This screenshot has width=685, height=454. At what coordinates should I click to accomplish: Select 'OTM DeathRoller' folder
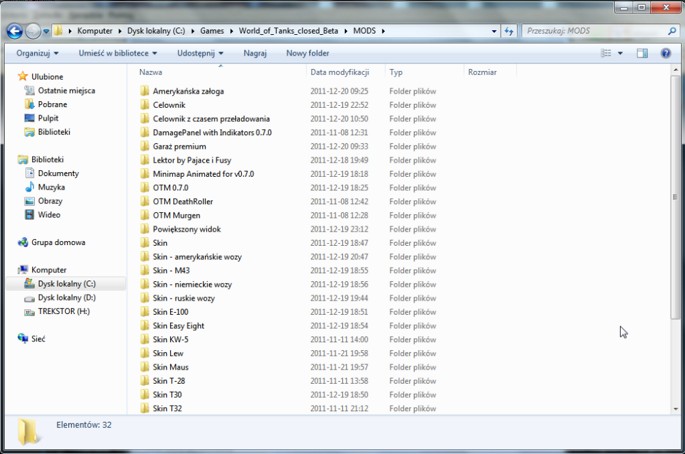pos(183,201)
